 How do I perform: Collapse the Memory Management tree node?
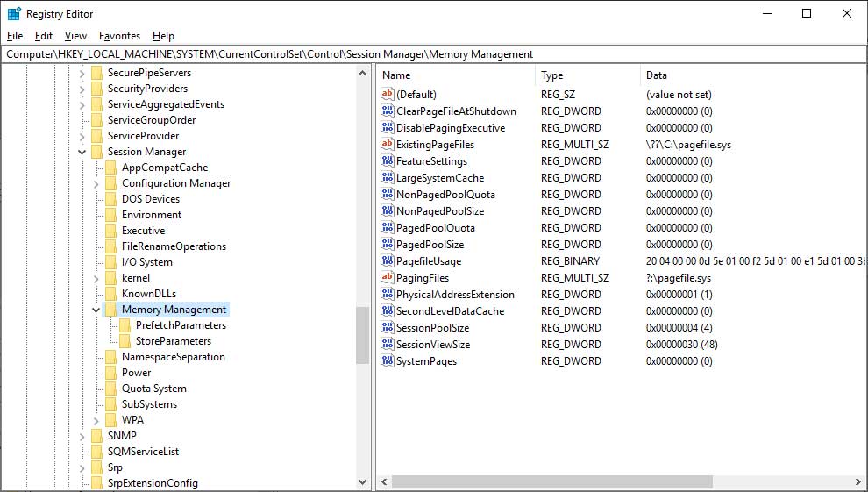click(96, 310)
